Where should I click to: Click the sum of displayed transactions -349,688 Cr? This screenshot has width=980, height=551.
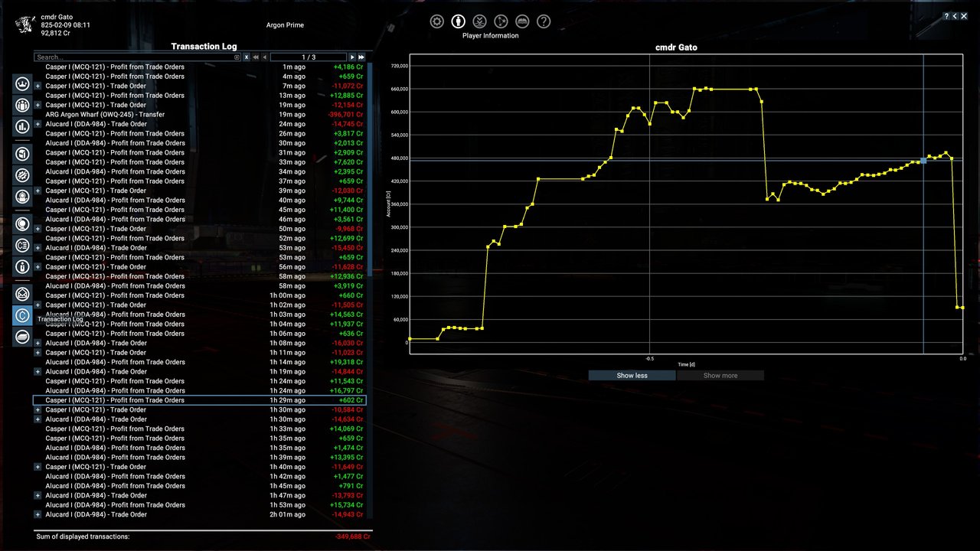pyautogui.click(x=352, y=536)
